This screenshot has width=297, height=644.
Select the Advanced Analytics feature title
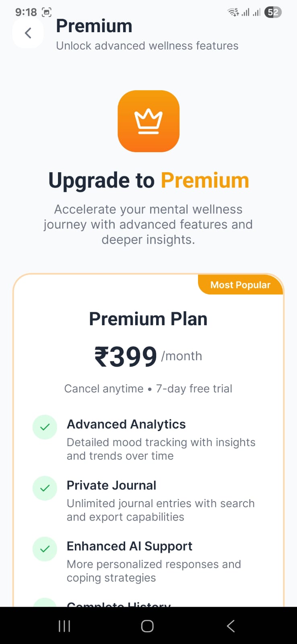click(x=126, y=424)
